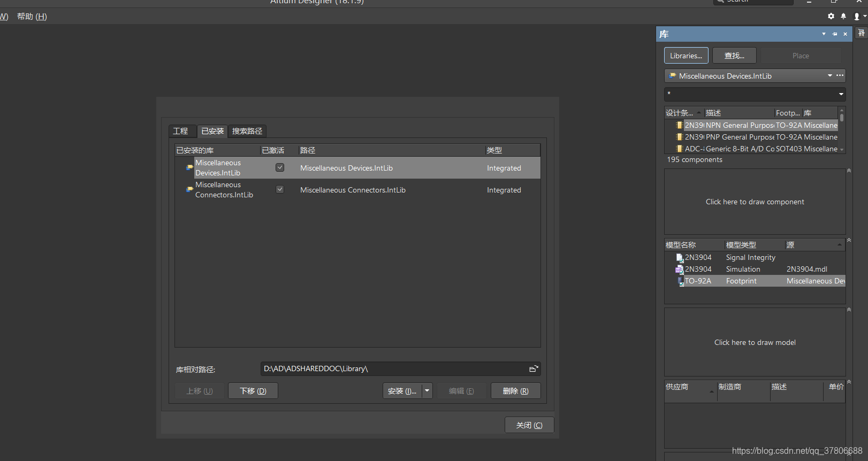Click here to draw component area

tap(755, 202)
